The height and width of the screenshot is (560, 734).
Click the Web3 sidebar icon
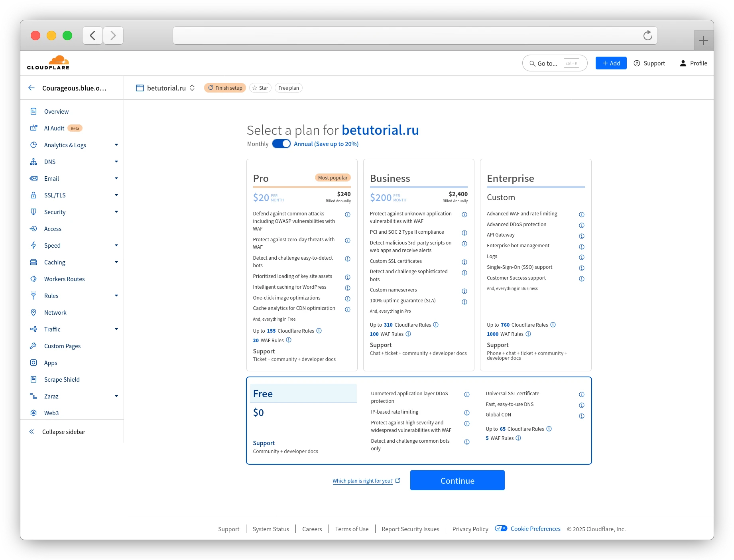[x=34, y=413]
